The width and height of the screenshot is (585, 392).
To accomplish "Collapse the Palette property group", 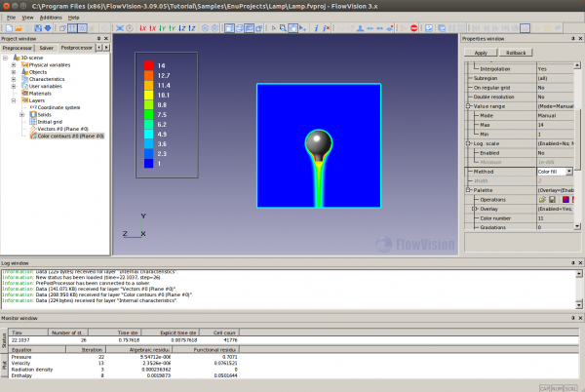I will point(468,190).
